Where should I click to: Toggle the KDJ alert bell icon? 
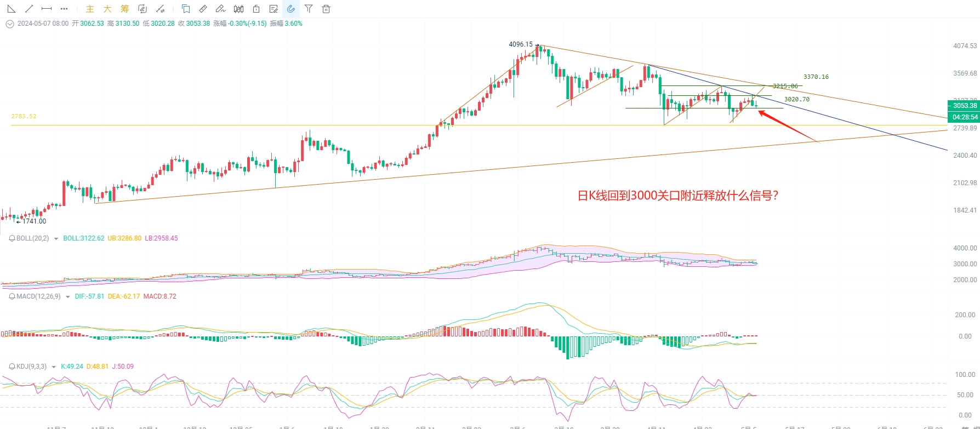tap(12, 367)
